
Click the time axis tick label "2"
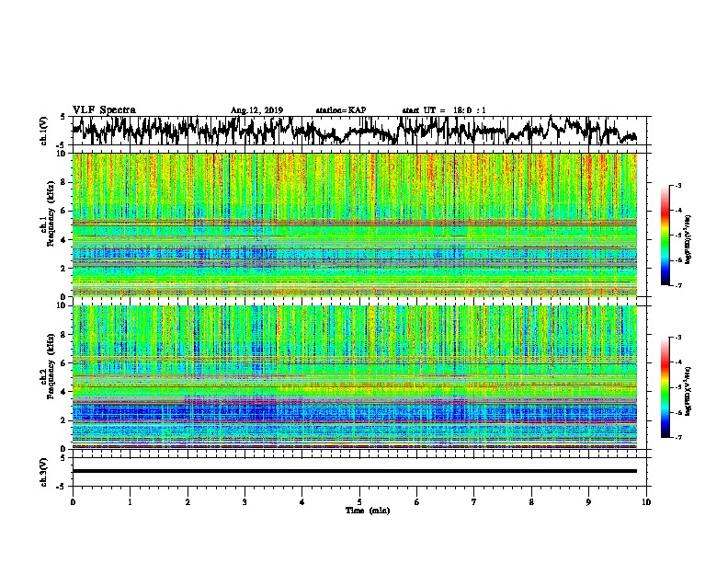188,502
